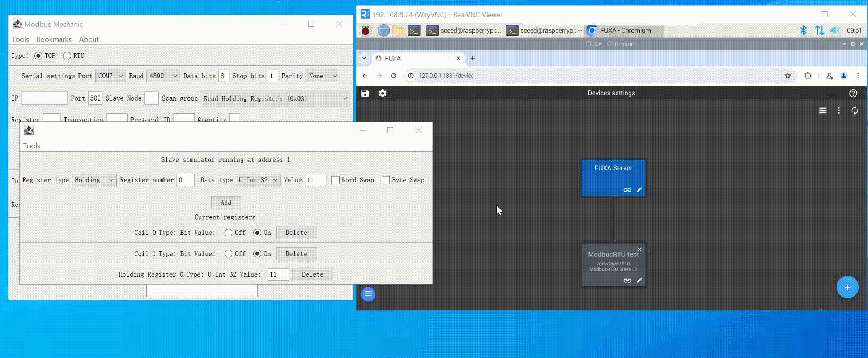Image resolution: width=868 pixels, height=358 pixels.
Task: Open a new Chromium tab
Action: pos(472,58)
